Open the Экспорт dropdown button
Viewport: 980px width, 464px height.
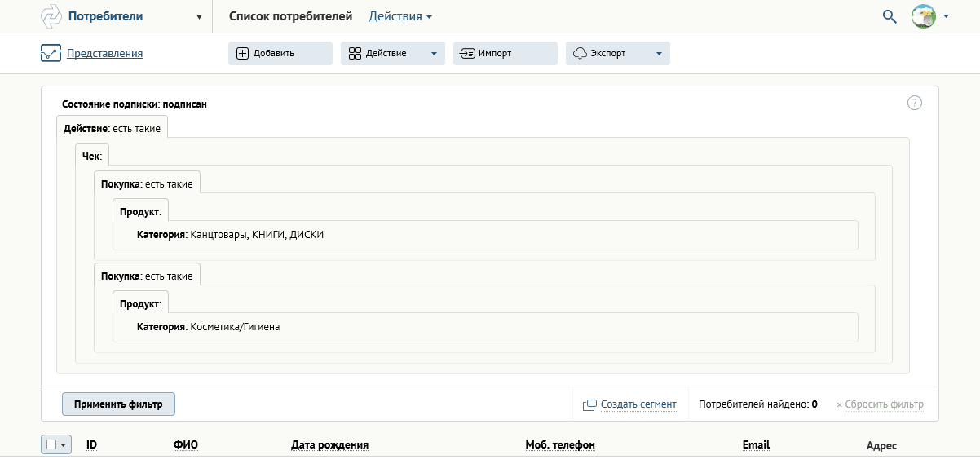(x=618, y=53)
